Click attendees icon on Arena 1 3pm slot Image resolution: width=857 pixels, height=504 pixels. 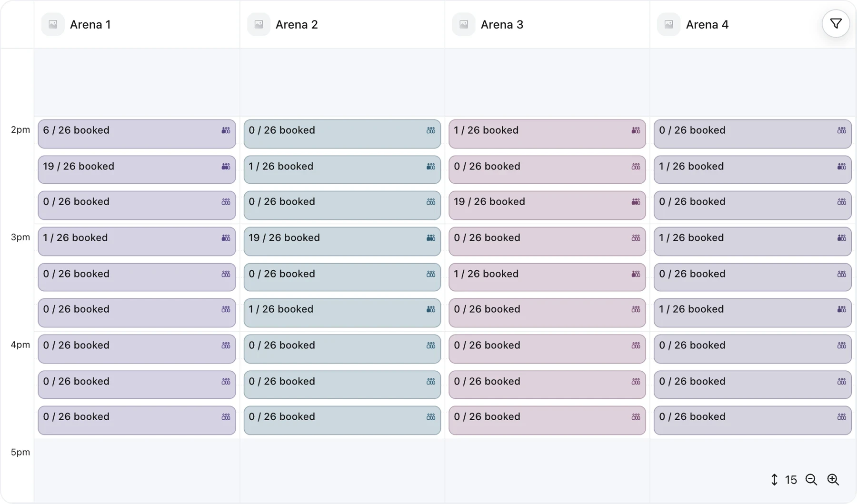[x=226, y=238]
